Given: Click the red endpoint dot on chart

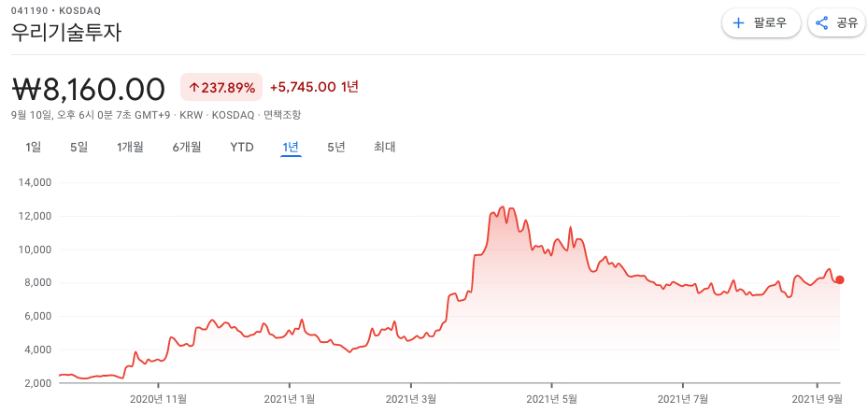Looking at the screenshot, I should point(840,280).
